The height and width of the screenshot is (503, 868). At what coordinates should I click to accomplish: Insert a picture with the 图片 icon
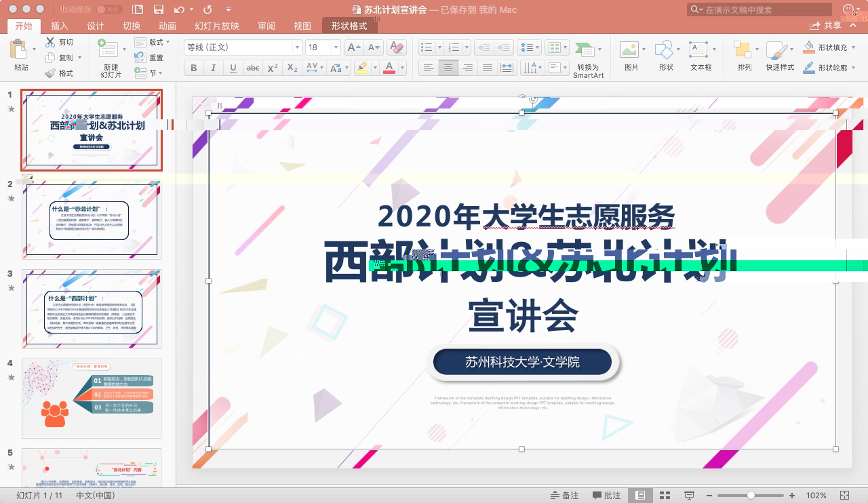pyautogui.click(x=629, y=49)
